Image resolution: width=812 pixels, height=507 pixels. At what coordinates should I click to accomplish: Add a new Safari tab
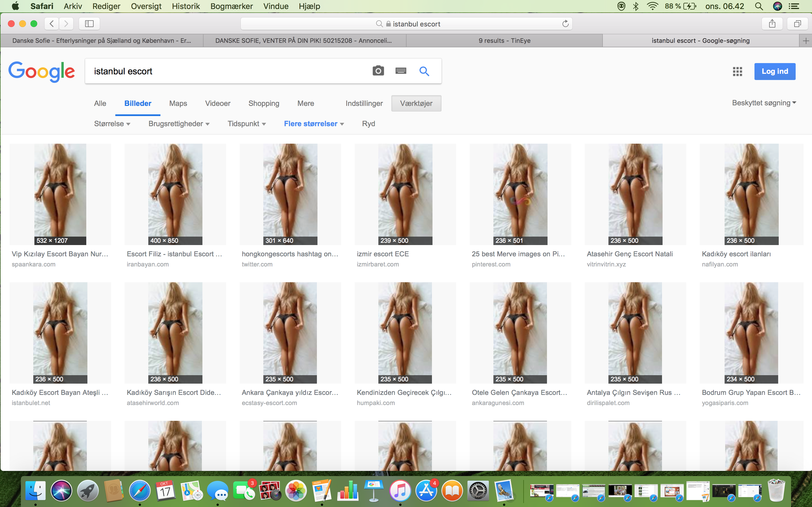[x=806, y=41]
